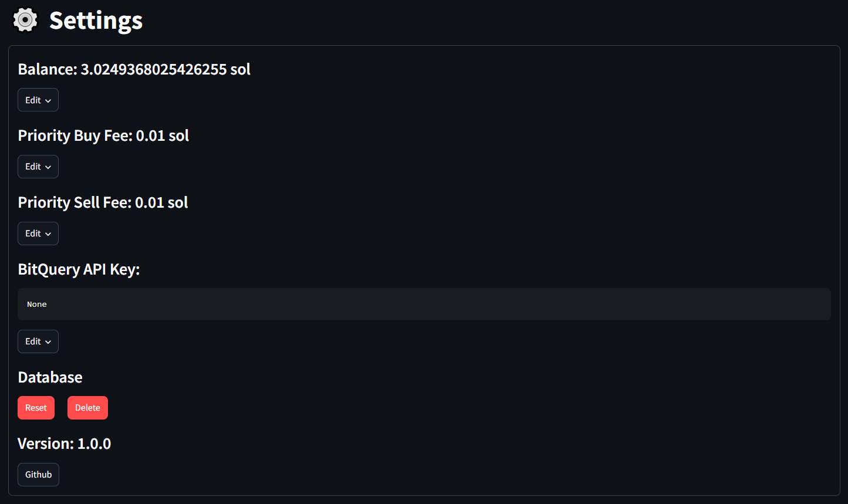Image resolution: width=848 pixels, height=504 pixels.
Task: Click the Priority Buy Fee heading
Action: click(103, 136)
